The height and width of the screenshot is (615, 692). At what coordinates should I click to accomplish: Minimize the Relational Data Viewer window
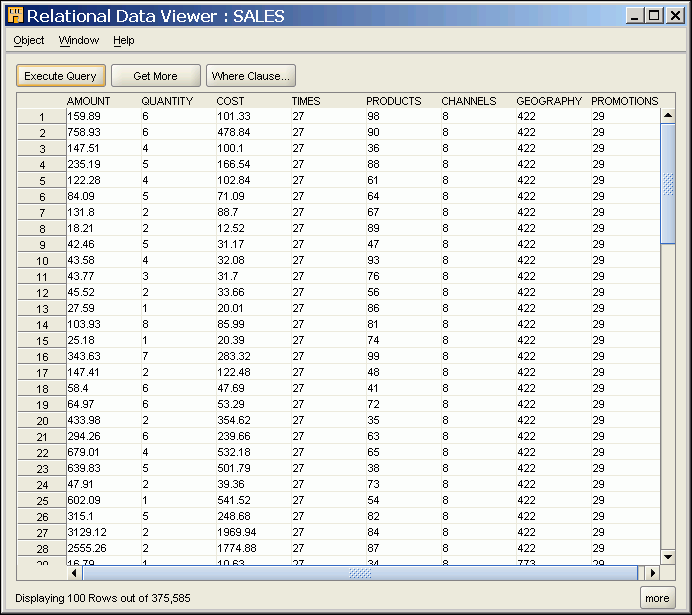(635, 16)
